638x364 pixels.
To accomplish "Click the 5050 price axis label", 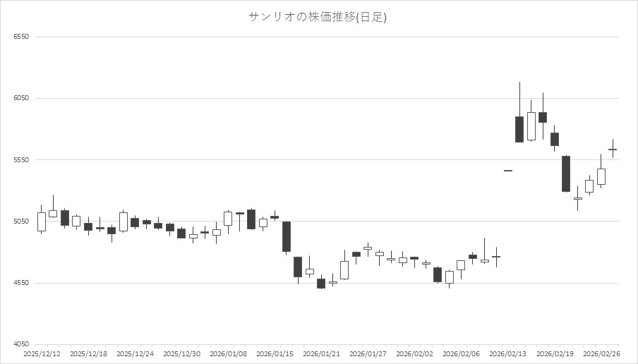I will pyautogui.click(x=20, y=222).
